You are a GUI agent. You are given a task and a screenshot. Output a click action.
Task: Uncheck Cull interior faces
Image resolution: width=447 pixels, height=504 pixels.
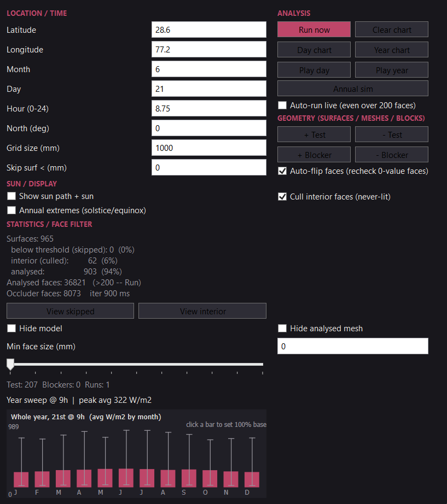coord(282,196)
